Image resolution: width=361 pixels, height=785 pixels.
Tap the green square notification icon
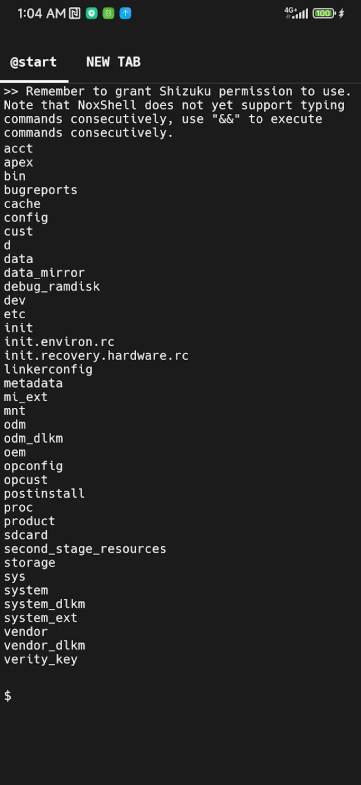108,14
